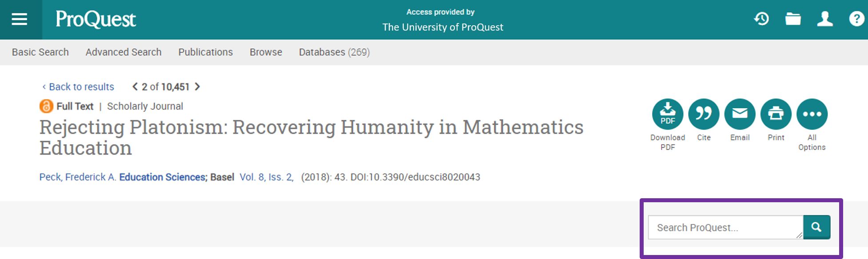Email this article
This screenshot has width=868, height=259.
(x=740, y=114)
